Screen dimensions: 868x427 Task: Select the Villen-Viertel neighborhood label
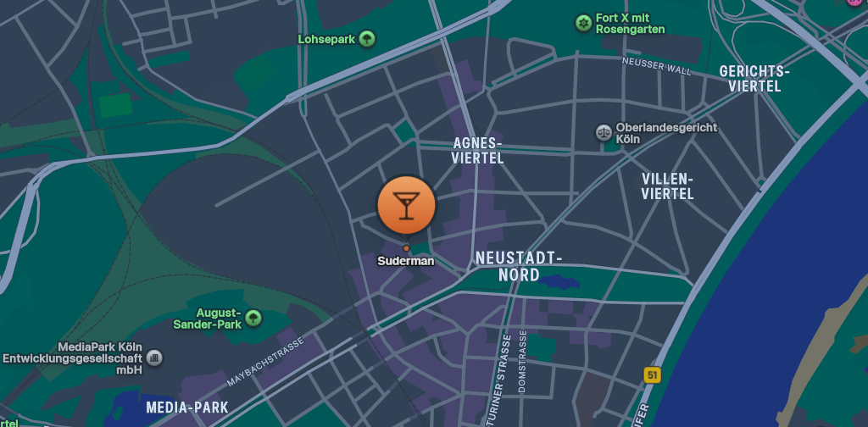[x=668, y=186]
